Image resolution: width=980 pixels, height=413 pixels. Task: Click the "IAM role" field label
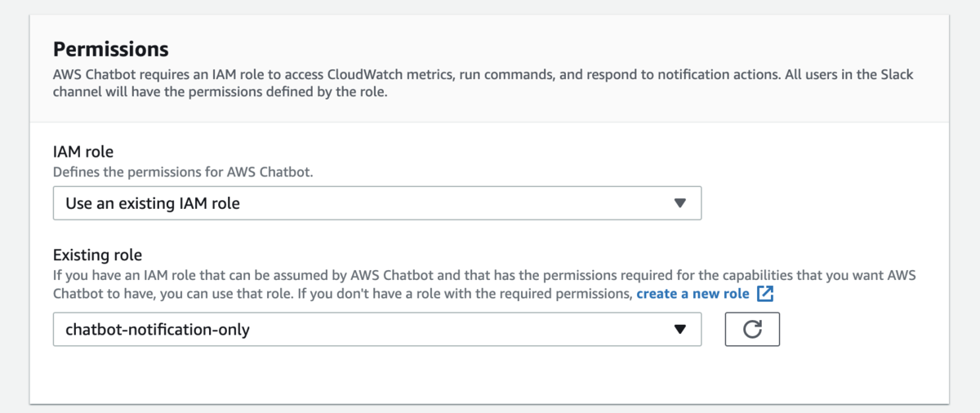click(83, 151)
